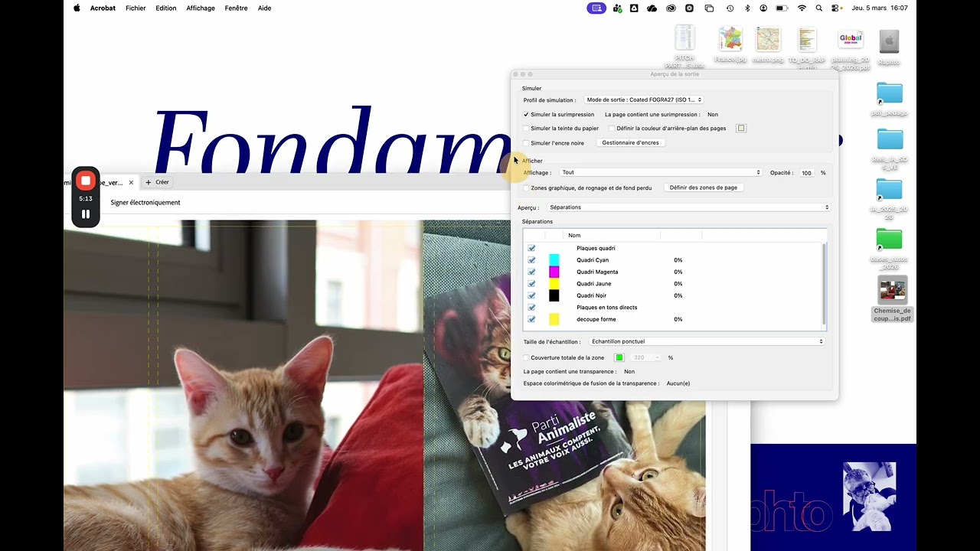This screenshot has height=551, width=980.
Task: Click Définir des zones de page button
Action: pyautogui.click(x=704, y=187)
